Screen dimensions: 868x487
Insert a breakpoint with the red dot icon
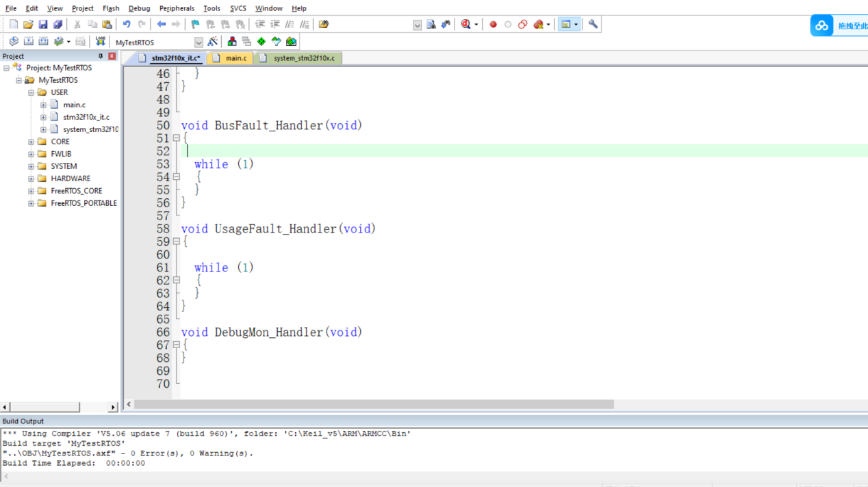point(493,25)
